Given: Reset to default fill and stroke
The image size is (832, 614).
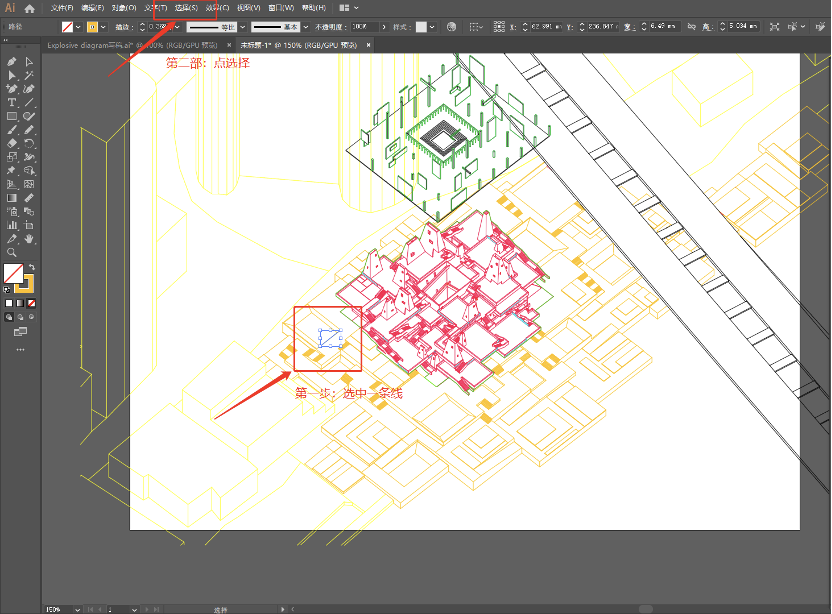Looking at the screenshot, I should (7, 290).
